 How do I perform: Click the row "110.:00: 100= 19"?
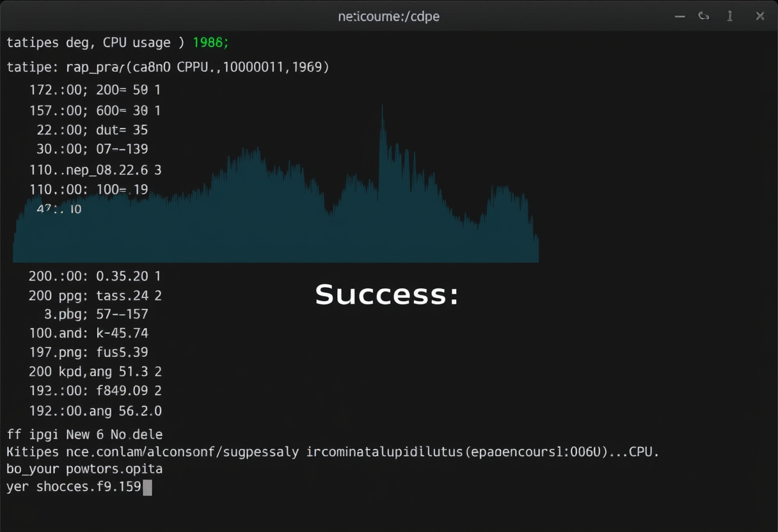89,189
